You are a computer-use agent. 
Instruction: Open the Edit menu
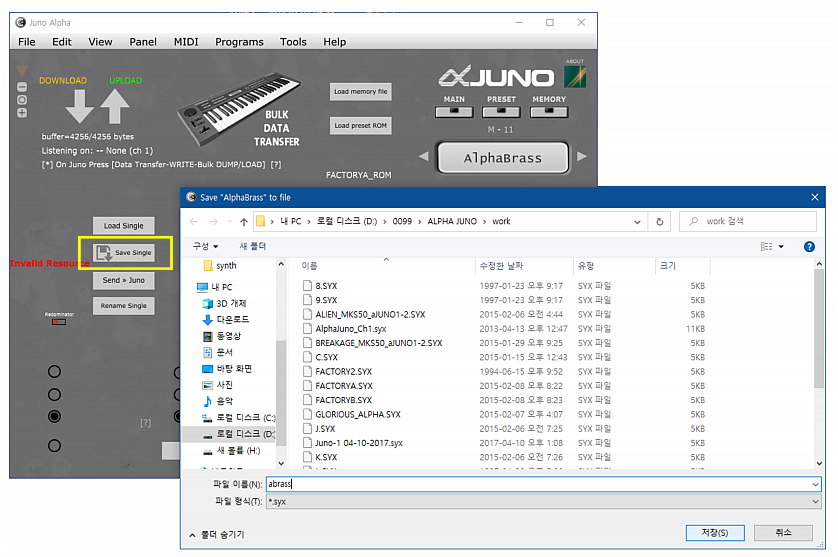point(61,42)
